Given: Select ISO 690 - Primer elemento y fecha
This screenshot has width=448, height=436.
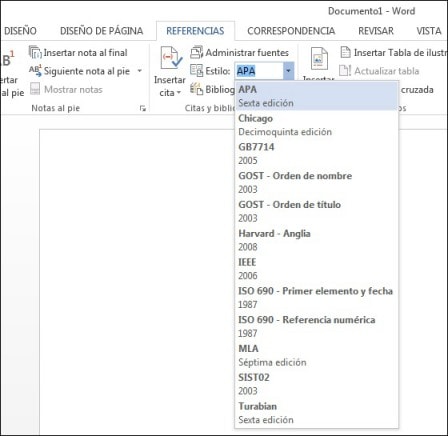Looking at the screenshot, I should point(317,297).
